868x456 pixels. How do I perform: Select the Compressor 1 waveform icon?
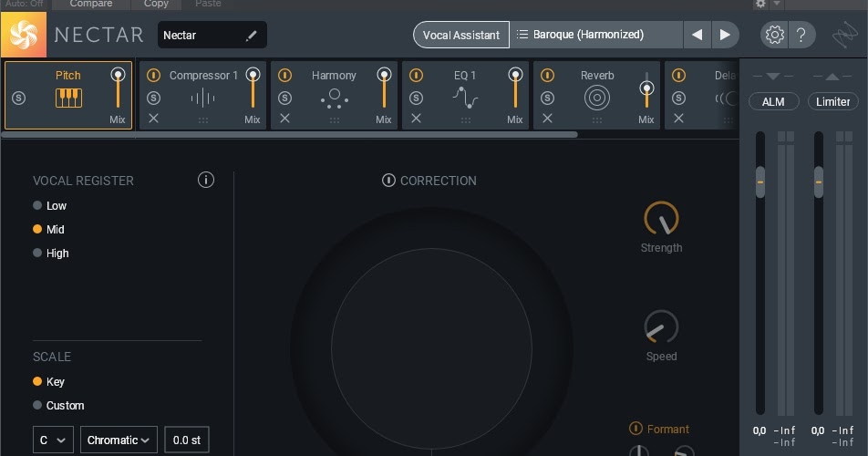tap(202, 98)
